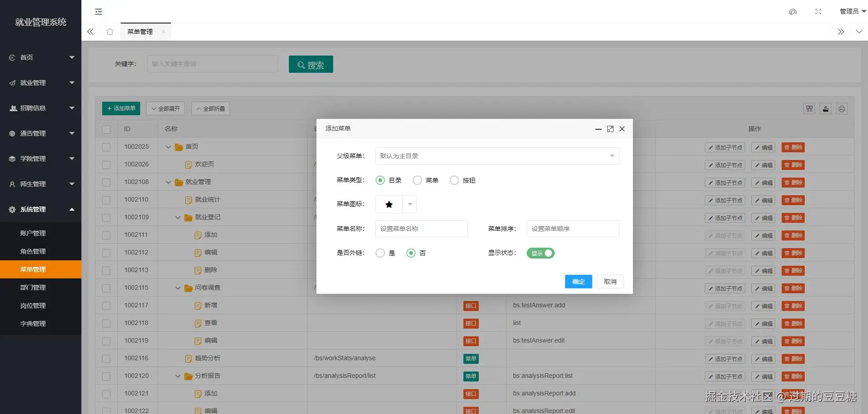
Task: Click the file icon beside 趋势分析
Action: pos(189,358)
